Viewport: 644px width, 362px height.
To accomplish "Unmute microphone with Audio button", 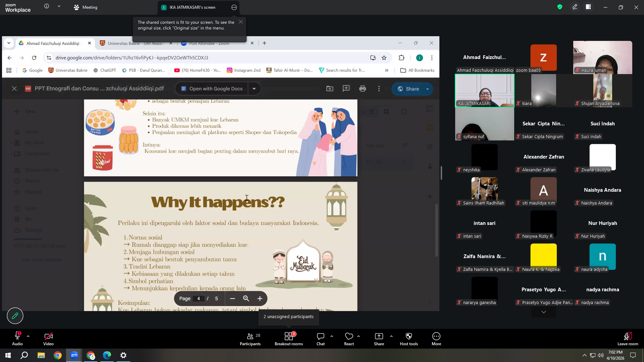I will point(17,339).
